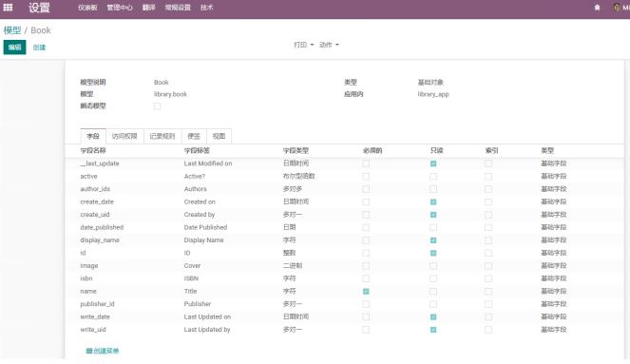630x364 pixels.
Task: Toggle readonly checkbox for __last_update row
Action: (433, 163)
